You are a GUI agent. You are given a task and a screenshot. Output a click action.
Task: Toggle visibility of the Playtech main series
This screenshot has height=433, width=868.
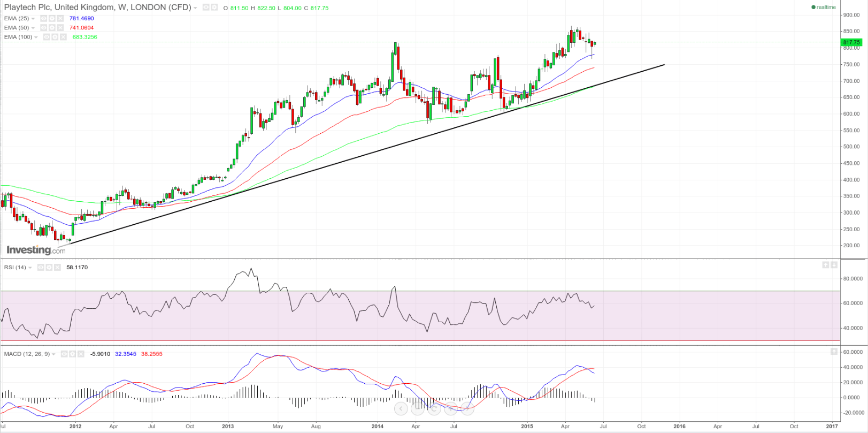point(206,7)
